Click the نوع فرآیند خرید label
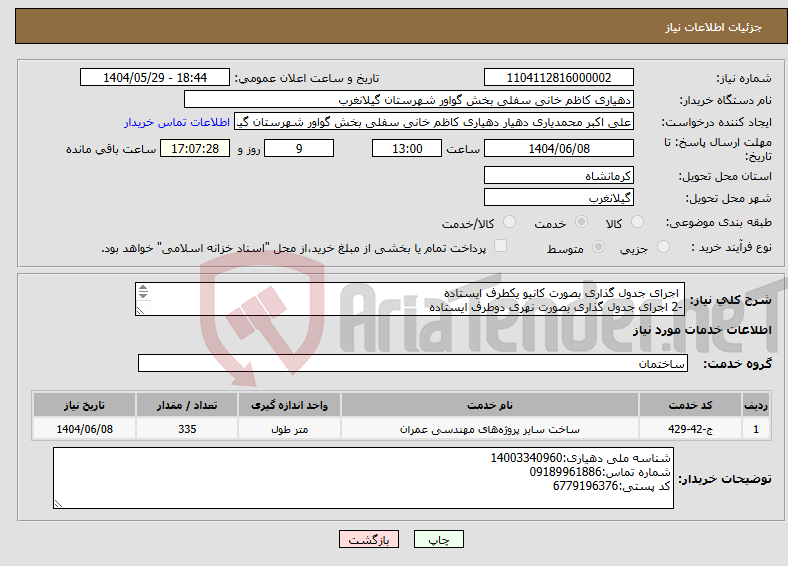Screen dimensions: 788x566 [x=732, y=247]
